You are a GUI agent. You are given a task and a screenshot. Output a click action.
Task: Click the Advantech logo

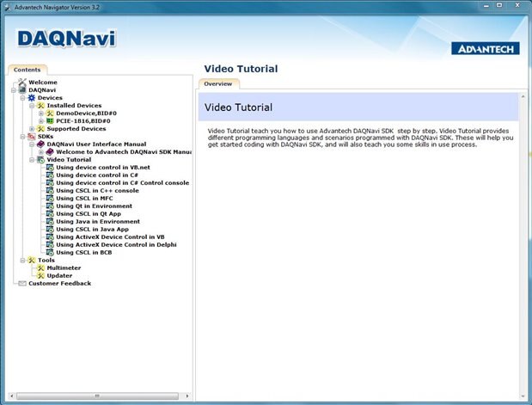pos(486,48)
